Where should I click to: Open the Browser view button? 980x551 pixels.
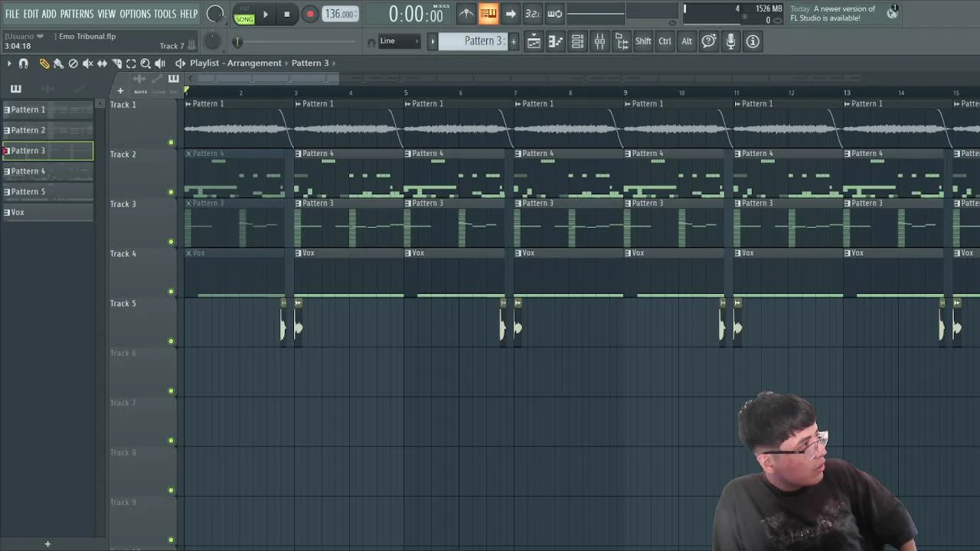[x=622, y=41]
